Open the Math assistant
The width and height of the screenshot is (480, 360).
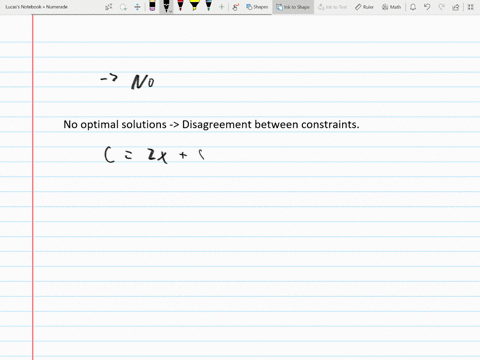click(391, 7)
